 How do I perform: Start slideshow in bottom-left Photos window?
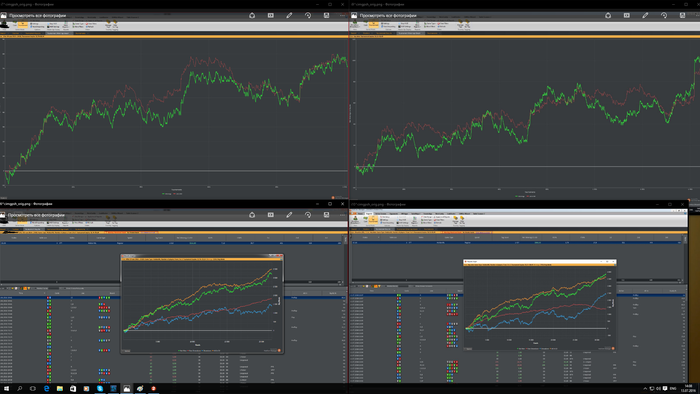point(271,215)
